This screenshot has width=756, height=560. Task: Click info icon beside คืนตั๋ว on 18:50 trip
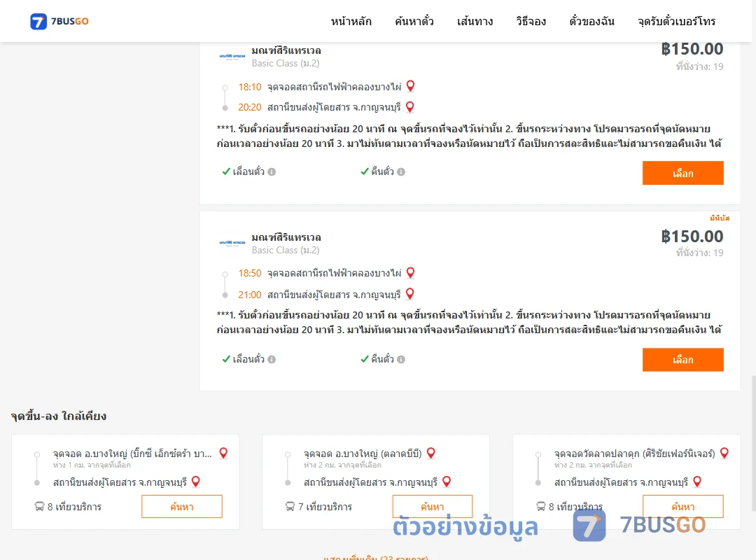tap(401, 359)
